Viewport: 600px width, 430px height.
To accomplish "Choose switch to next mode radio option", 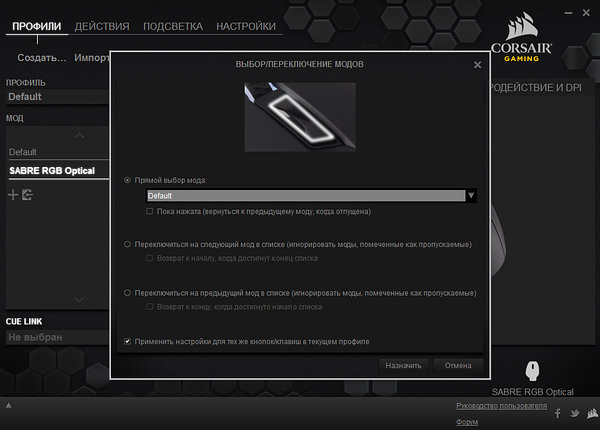I will [127, 244].
